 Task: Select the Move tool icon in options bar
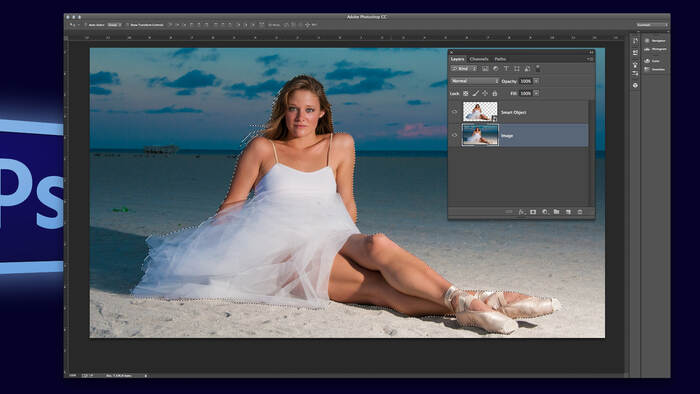pos(71,25)
